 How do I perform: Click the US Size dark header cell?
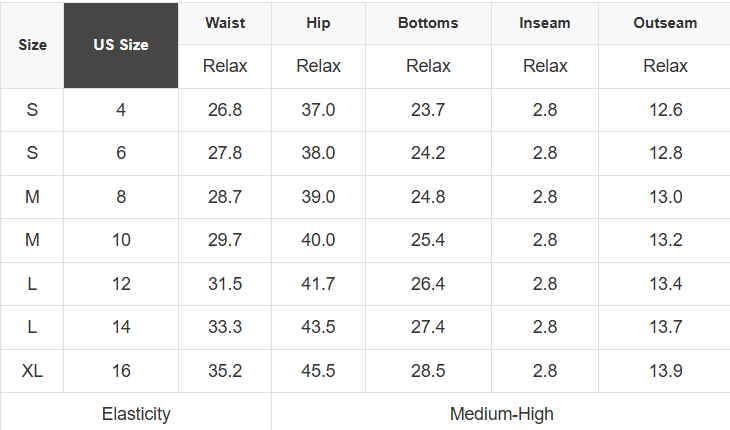(x=121, y=45)
